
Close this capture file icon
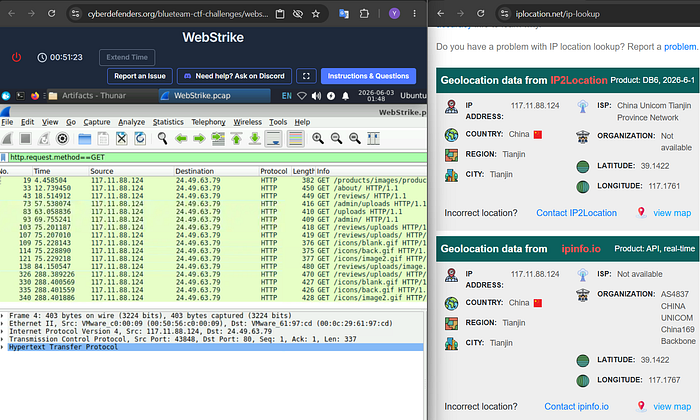coord(121,139)
